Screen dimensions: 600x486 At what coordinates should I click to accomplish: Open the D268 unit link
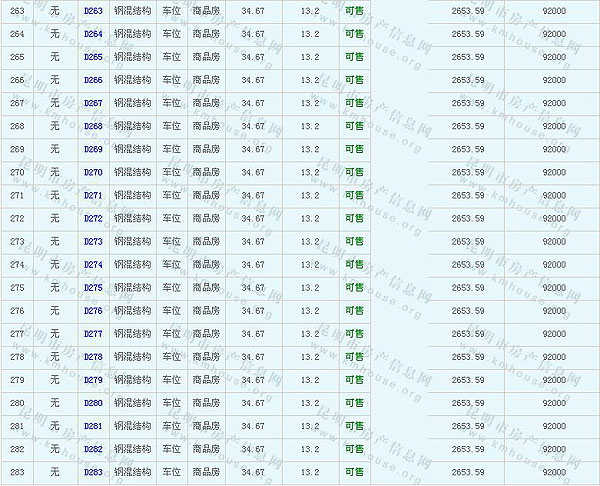(x=93, y=126)
